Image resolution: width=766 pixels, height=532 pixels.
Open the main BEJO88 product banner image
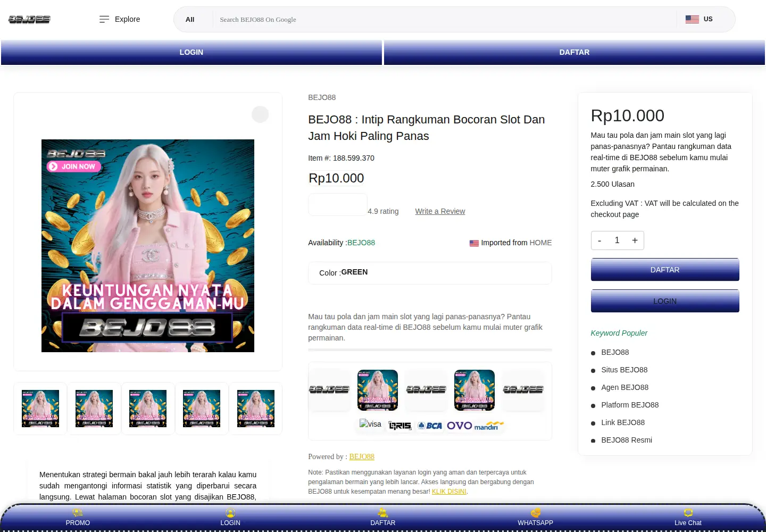pos(148,246)
